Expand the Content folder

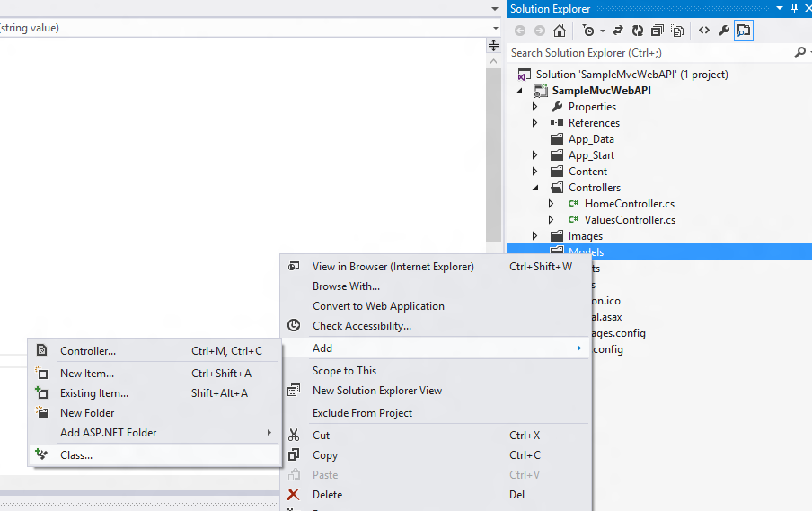point(535,172)
